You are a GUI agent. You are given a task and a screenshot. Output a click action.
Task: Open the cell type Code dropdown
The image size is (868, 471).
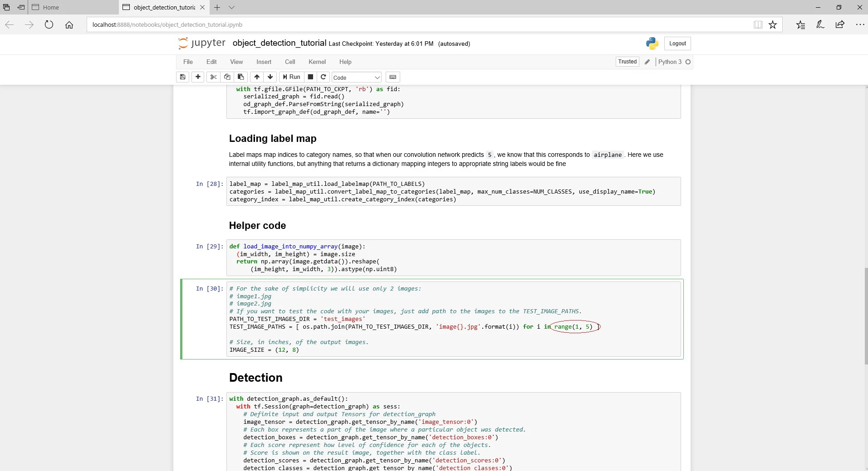[x=357, y=78]
